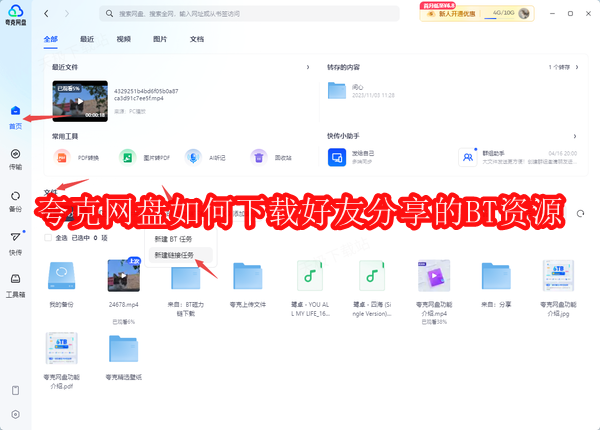Screen dimensions: 600x430
Task: Expand the 快传小助手 section arrow
Action: click(575, 136)
